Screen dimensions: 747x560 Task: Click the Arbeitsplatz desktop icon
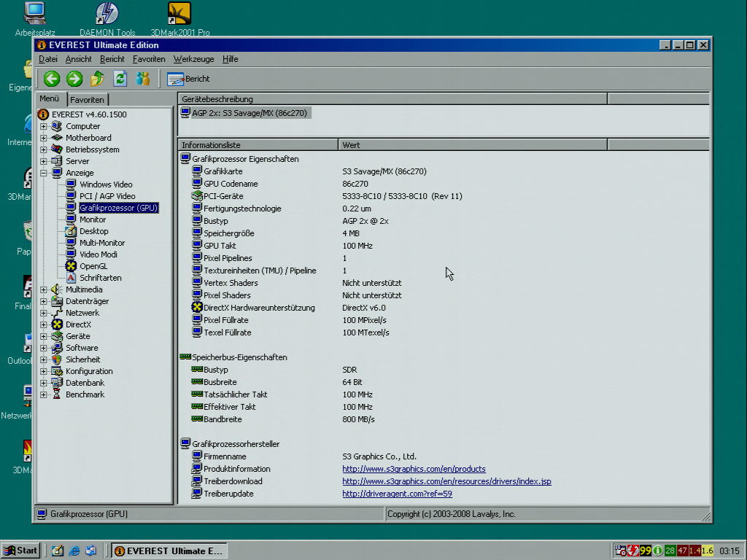pyautogui.click(x=34, y=15)
